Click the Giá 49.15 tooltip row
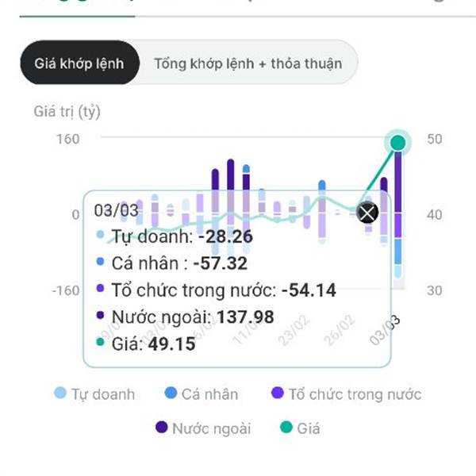Image resolution: width=476 pixels, height=476 pixels. pyautogui.click(x=146, y=344)
